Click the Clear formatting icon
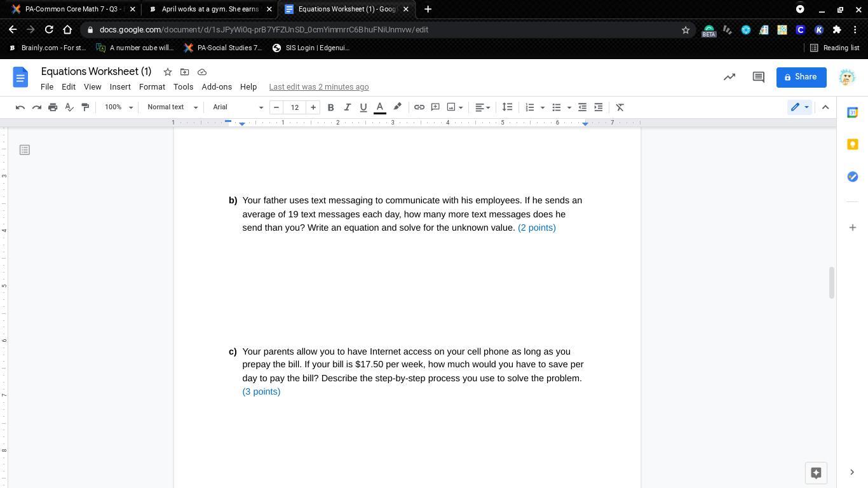The height and width of the screenshot is (488, 868). click(620, 107)
